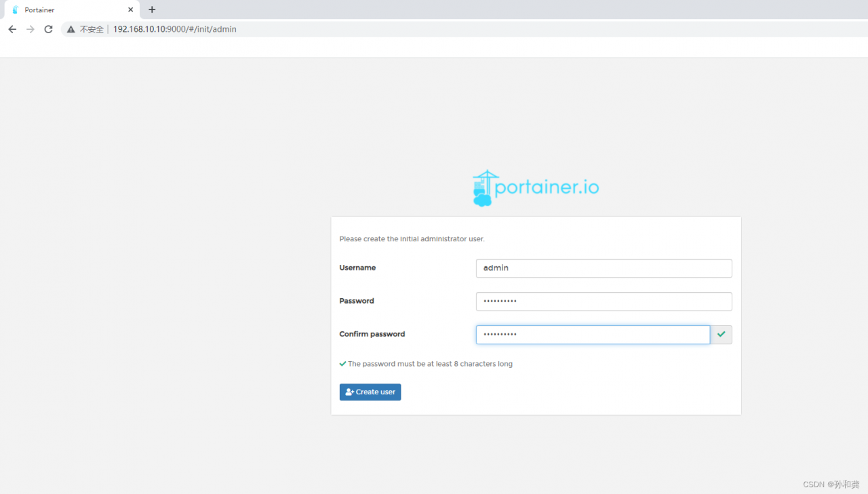Click the Username input field
This screenshot has width=868, height=494.
[604, 268]
